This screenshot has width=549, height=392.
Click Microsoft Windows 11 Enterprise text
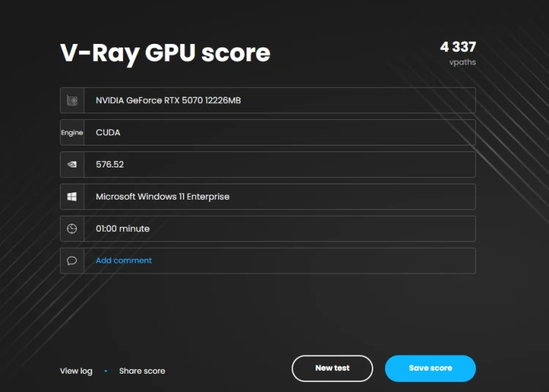click(x=163, y=197)
